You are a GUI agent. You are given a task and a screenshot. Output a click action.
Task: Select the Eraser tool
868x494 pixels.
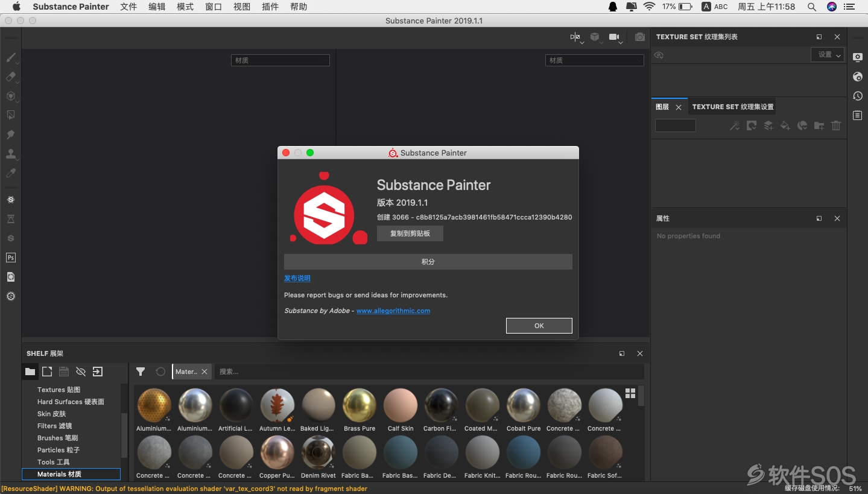11,77
